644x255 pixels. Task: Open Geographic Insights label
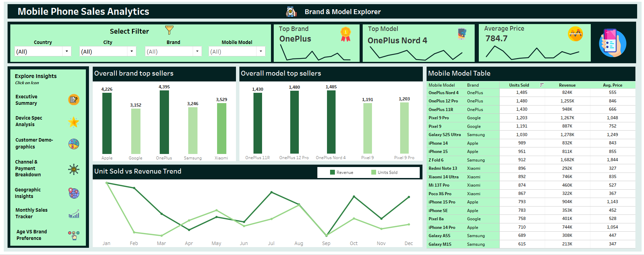(x=27, y=193)
